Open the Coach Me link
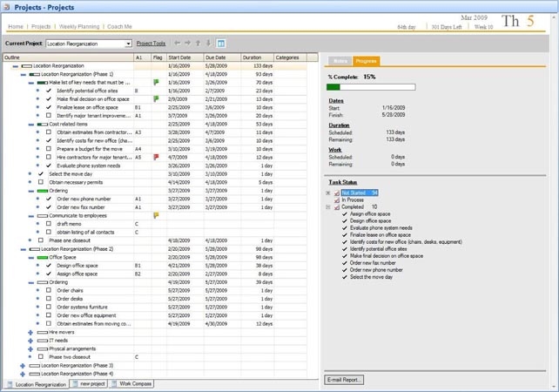 119,26
